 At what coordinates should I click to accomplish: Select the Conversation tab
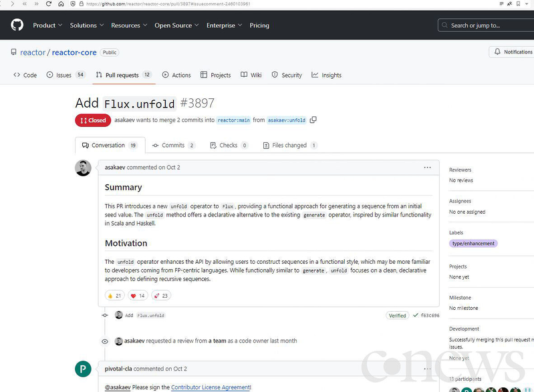[110, 146]
